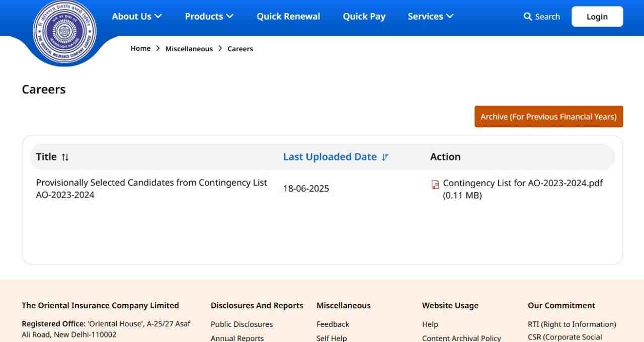The width and height of the screenshot is (644, 342).
Task: Open the Quick Pay page
Action: coord(364,16)
